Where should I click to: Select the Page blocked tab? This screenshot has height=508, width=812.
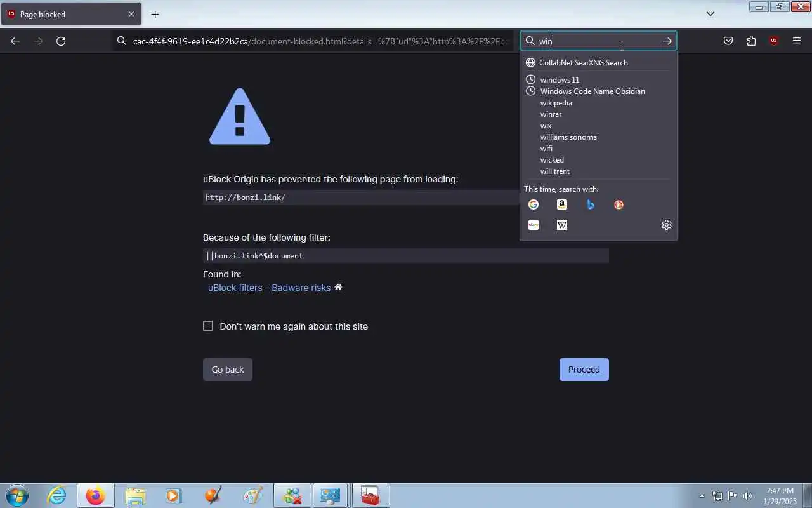click(71, 14)
